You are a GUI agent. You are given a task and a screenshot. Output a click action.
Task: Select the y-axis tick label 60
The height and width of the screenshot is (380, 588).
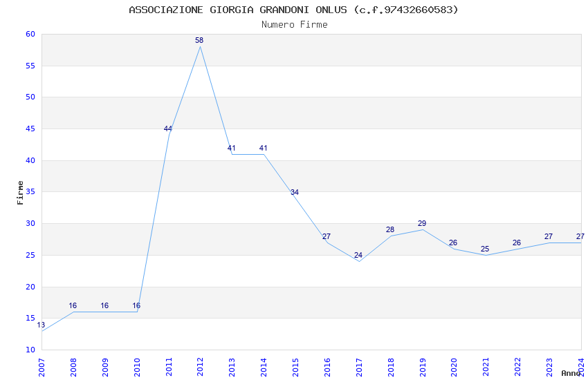(30, 34)
